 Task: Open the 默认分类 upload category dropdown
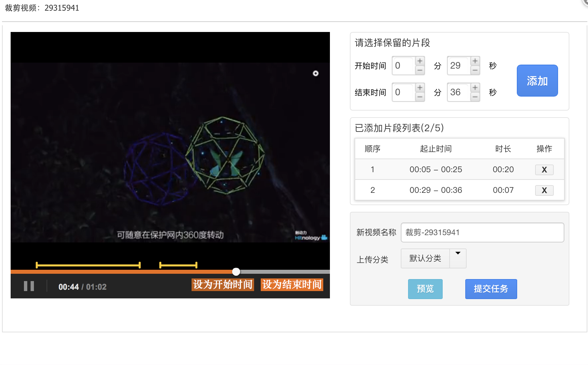coord(433,258)
